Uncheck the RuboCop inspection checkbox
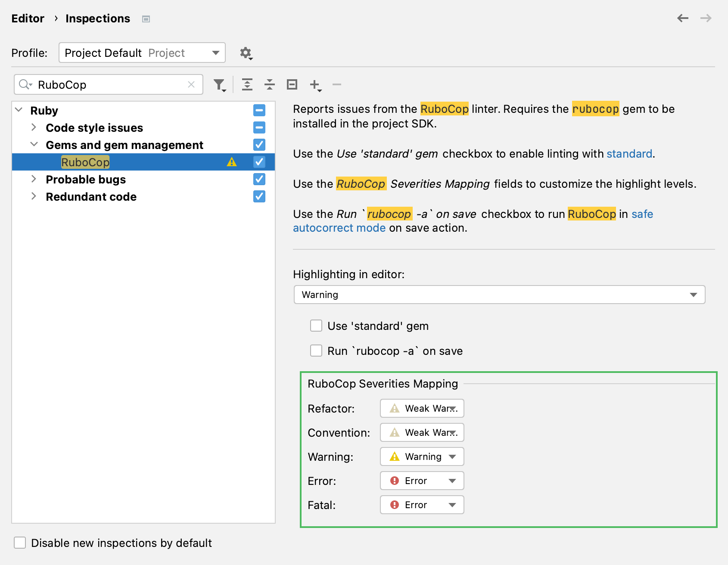 (x=259, y=162)
